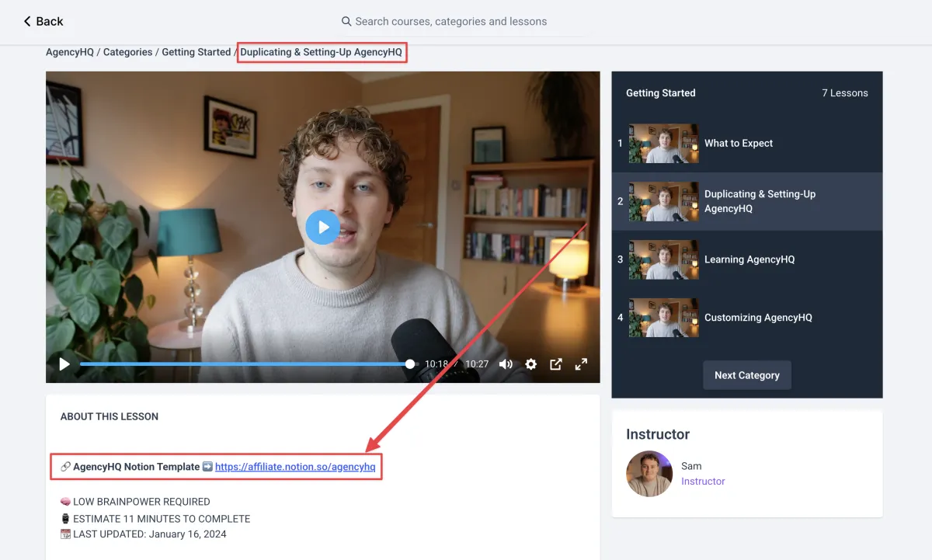Enter fullscreen with the expand icon
The height and width of the screenshot is (560, 932).
(581, 363)
